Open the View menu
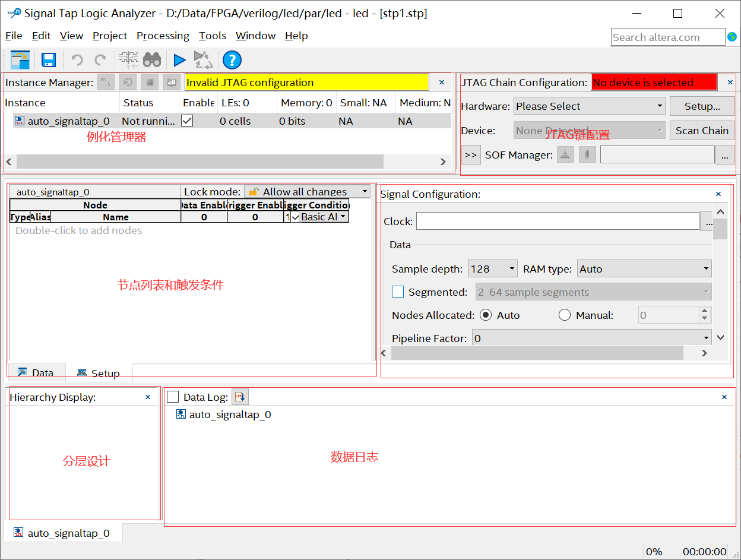The image size is (741, 560). coord(71,36)
